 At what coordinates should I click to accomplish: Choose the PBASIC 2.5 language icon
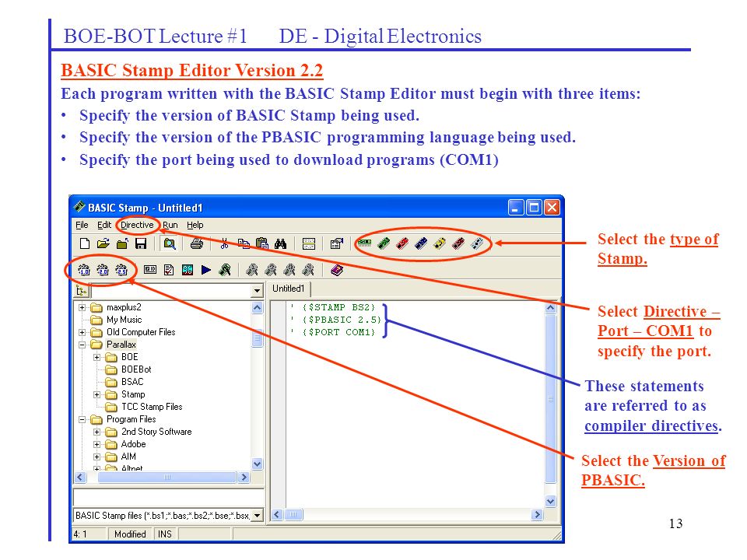[x=121, y=271]
